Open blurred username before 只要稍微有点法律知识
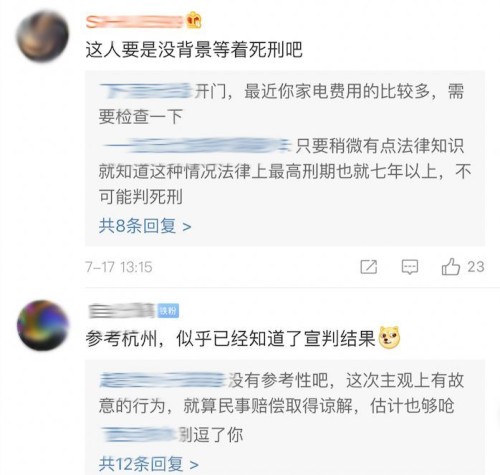Image resolution: width=500 pixels, height=475 pixels. click(197, 146)
